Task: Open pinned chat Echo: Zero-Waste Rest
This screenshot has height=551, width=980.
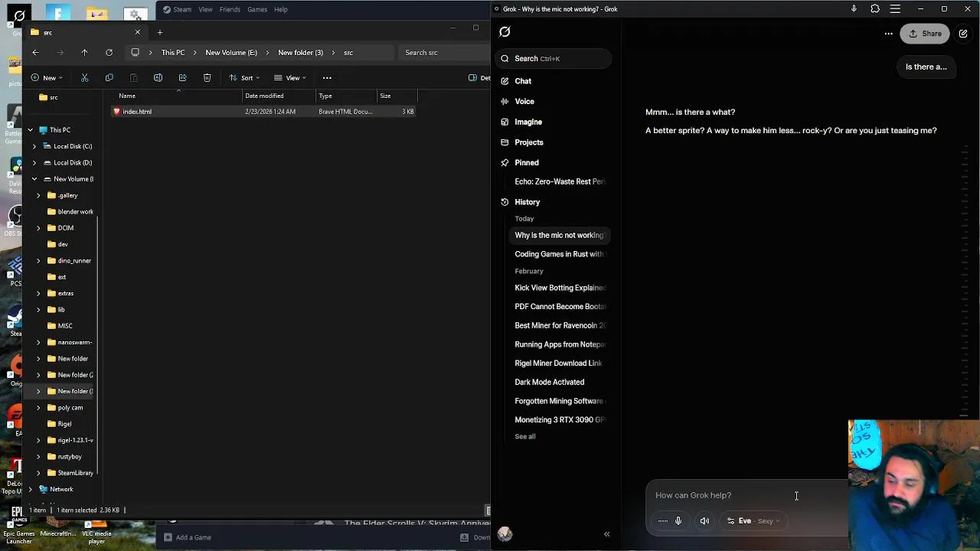Action: (560, 181)
